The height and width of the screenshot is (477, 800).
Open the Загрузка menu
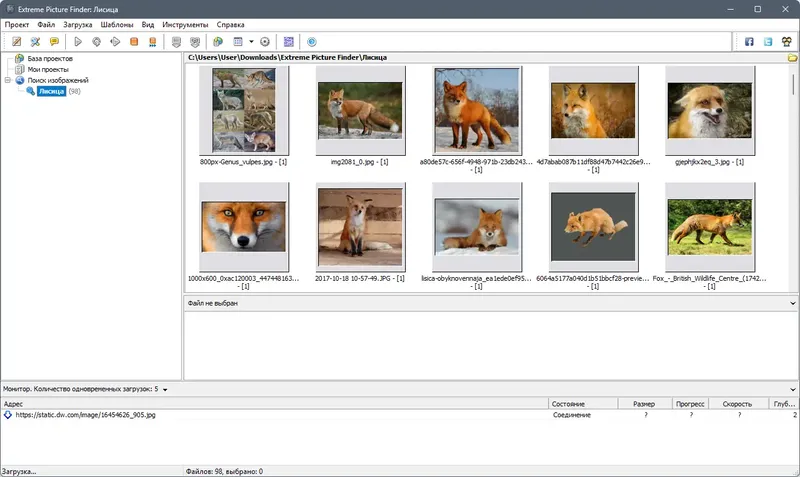(78, 24)
